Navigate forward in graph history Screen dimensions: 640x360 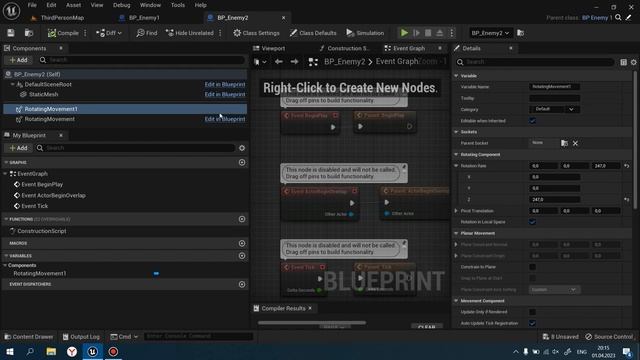[x=294, y=62]
